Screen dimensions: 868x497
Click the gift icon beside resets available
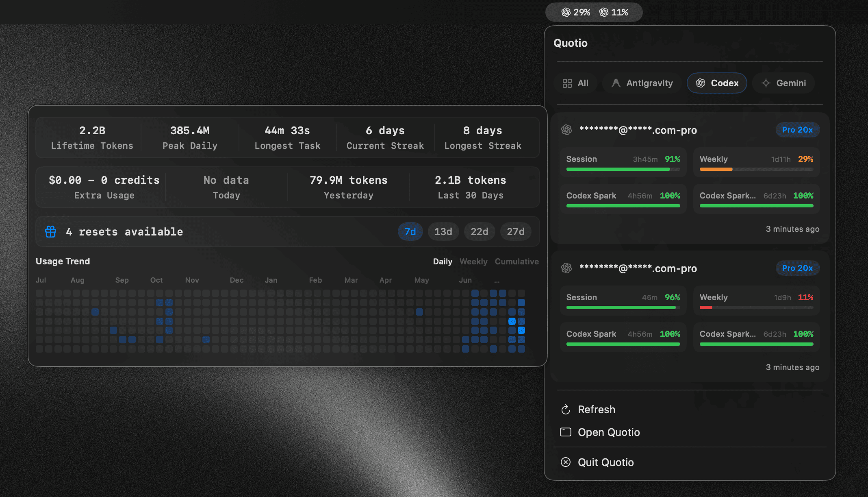(x=51, y=231)
